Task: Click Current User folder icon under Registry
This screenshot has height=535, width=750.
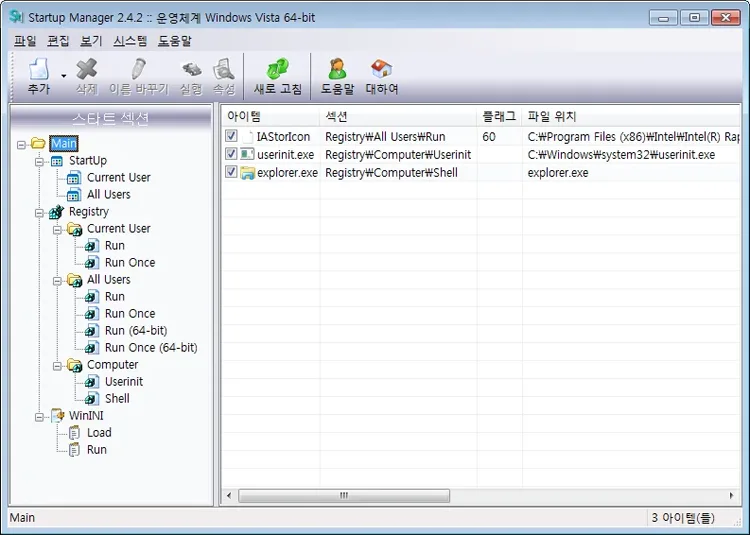Action: click(x=75, y=229)
